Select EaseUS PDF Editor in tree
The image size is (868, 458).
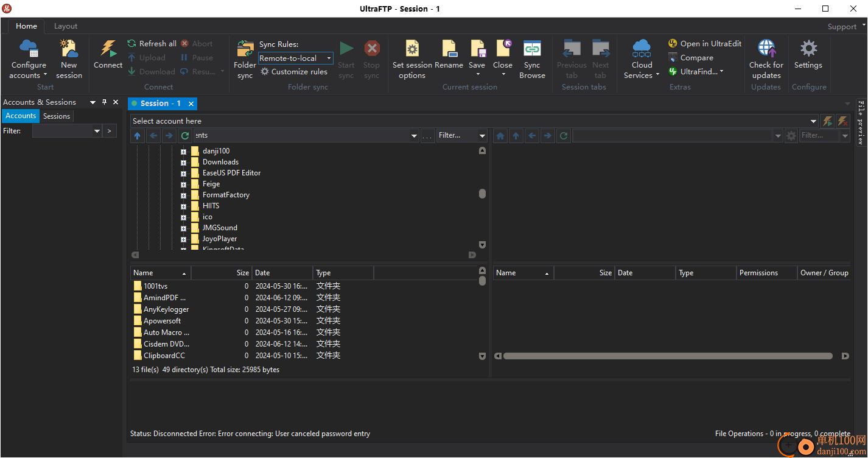(231, 173)
